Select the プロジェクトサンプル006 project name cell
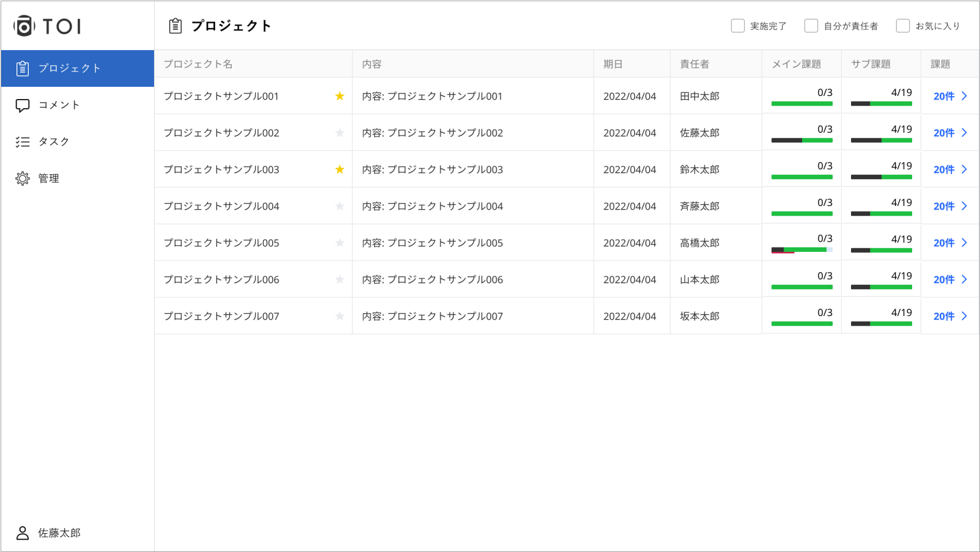 (x=221, y=279)
